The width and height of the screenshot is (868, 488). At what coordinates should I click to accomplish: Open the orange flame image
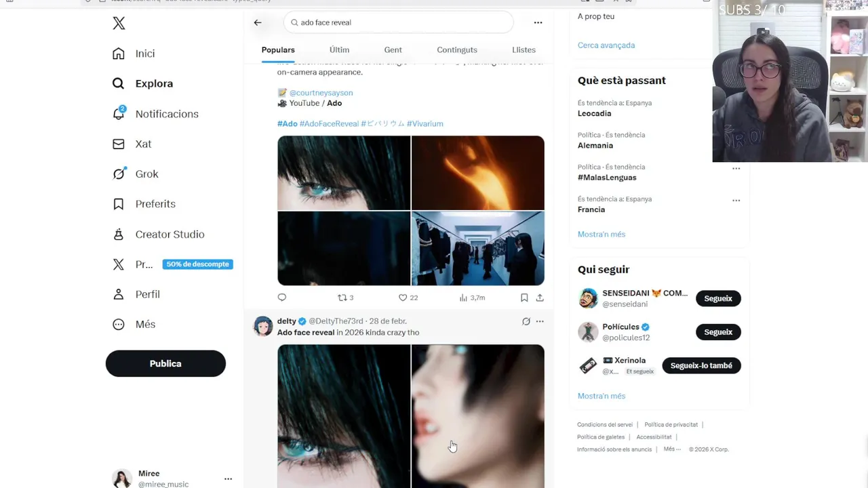click(x=478, y=173)
